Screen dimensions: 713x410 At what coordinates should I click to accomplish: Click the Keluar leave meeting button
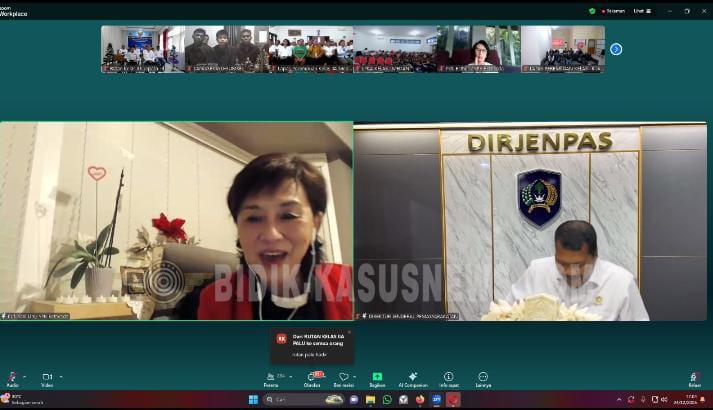point(694,378)
